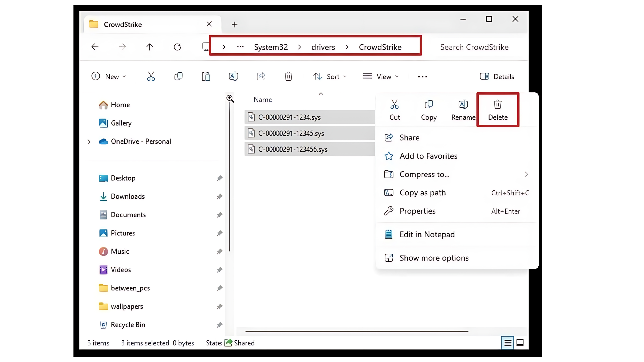Click Compress to option in context menu
This screenshot has width=644, height=362.
coord(424,174)
